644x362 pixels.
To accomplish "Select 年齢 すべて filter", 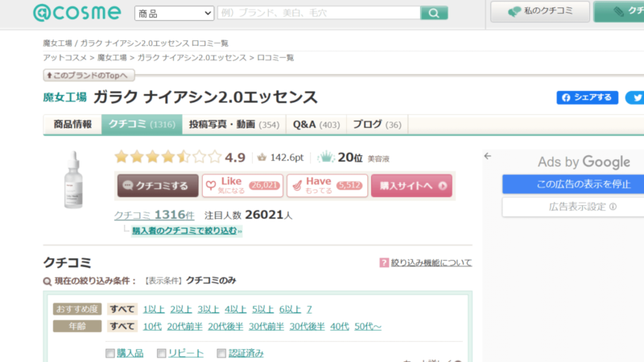I will [x=122, y=327].
